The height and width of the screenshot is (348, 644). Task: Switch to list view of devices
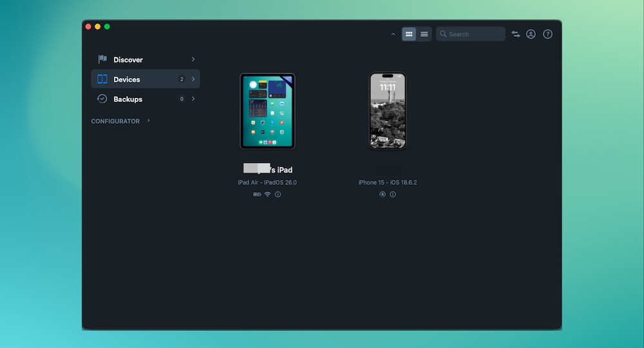coord(424,34)
